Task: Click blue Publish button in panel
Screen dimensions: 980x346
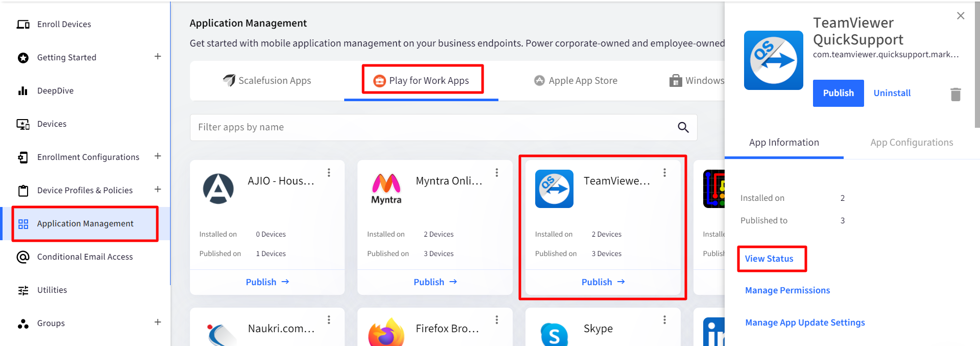Action: (x=838, y=93)
